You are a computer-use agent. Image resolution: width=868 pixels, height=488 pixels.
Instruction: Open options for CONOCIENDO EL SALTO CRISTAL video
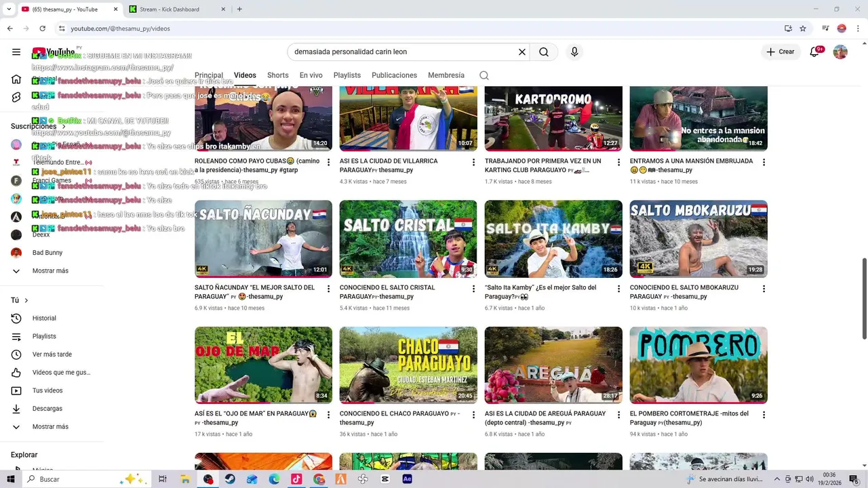point(474,289)
